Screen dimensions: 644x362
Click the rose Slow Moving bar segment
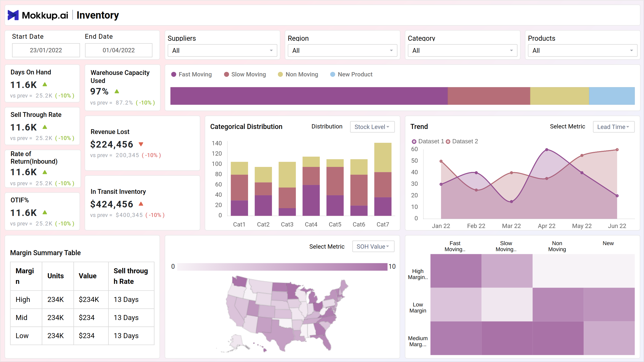coord(489,96)
